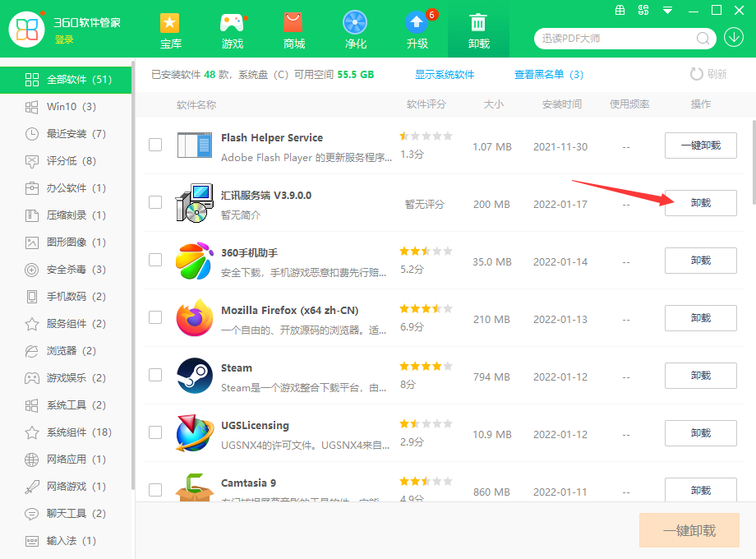Image resolution: width=756 pixels, height=559 pixels.
Task: Uninstall Mozilla Firefox
Action: coord(701,318)
